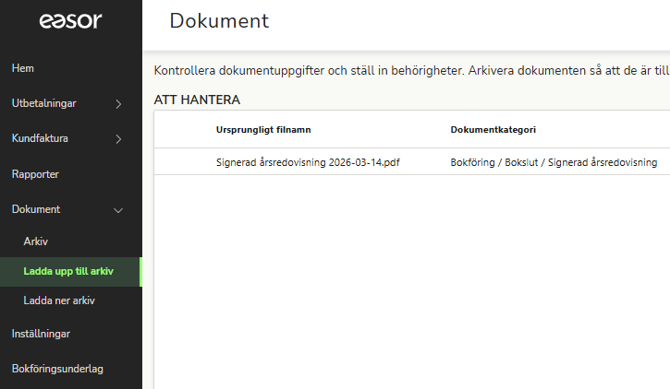Go to Rapporter

tap(35, 174)
